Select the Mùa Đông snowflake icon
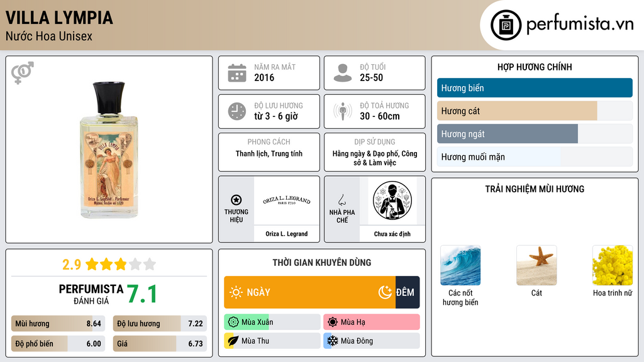Image resolution: width=644 pixels, height=362 pixels. tap(333, 341)
